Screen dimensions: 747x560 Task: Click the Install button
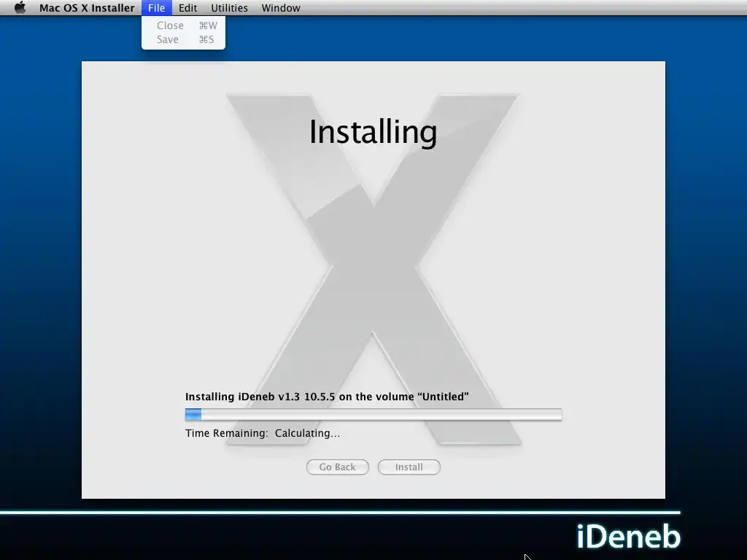(409, 467)
